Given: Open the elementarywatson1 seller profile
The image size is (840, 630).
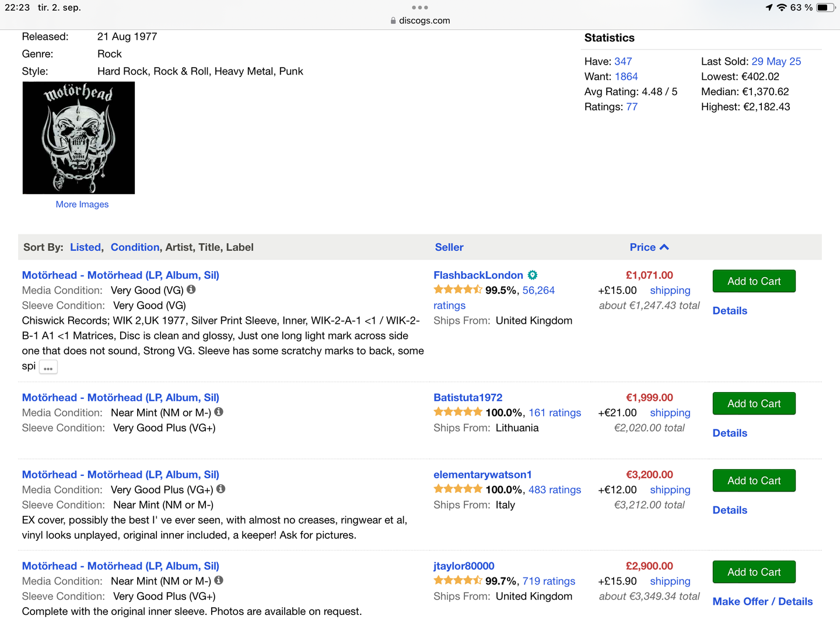Looking at the screenshot, I should 482,475.
